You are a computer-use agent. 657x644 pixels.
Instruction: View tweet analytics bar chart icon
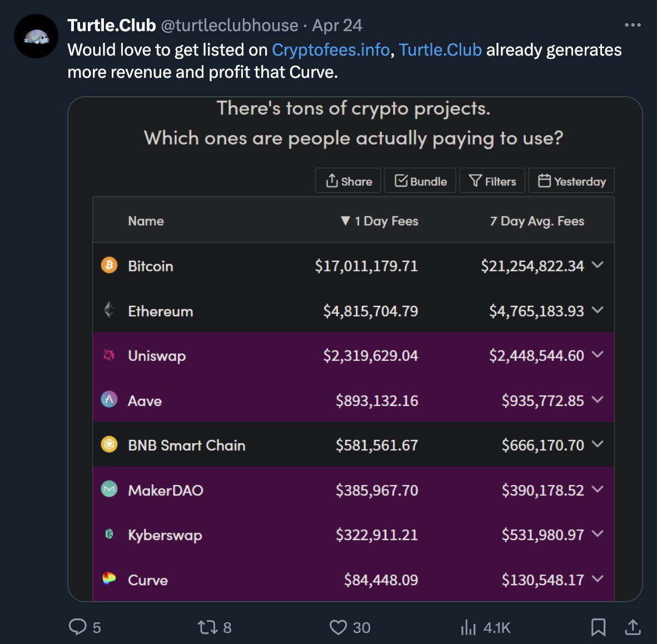tap(469, 627)
